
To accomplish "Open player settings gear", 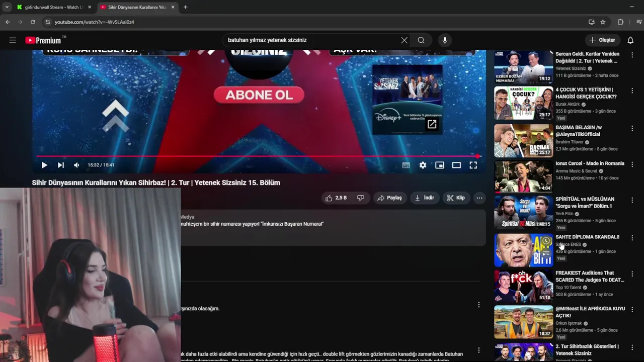I will click(x=423, y=165).
